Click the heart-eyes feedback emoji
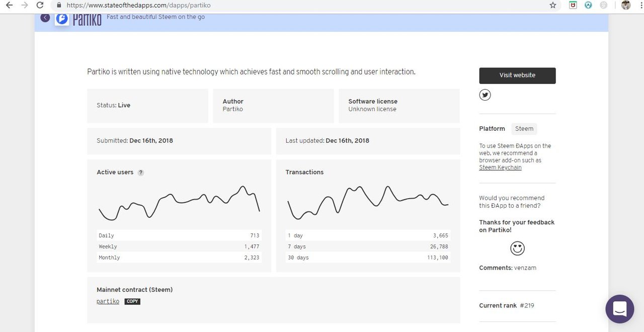This screenshot has width=644, height=332. click(x=517, y=248)
